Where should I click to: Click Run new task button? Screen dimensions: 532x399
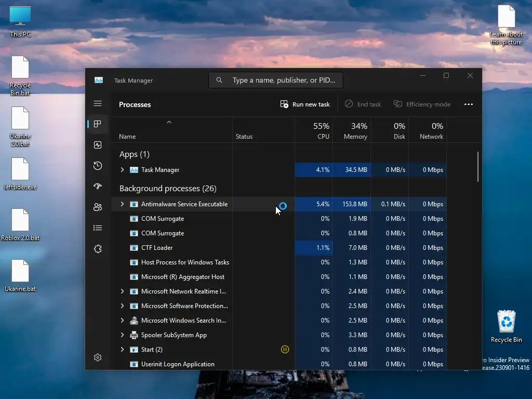pyautogui.click(x=305, y=104)
